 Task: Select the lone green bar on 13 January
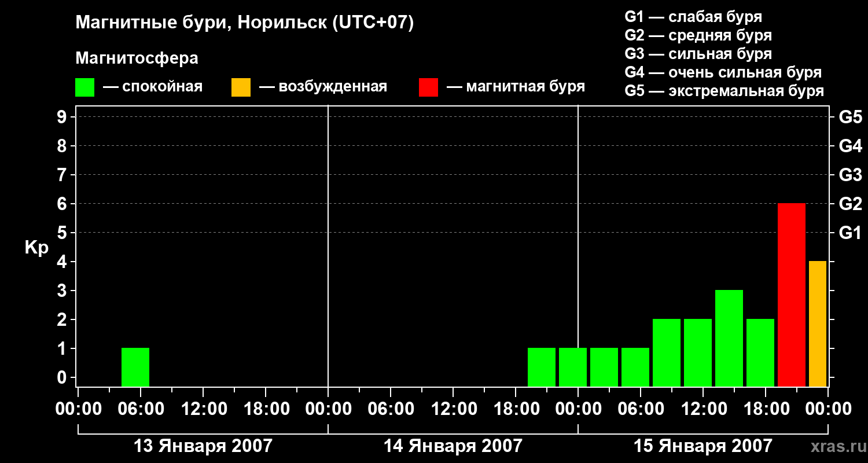[135, 367]
